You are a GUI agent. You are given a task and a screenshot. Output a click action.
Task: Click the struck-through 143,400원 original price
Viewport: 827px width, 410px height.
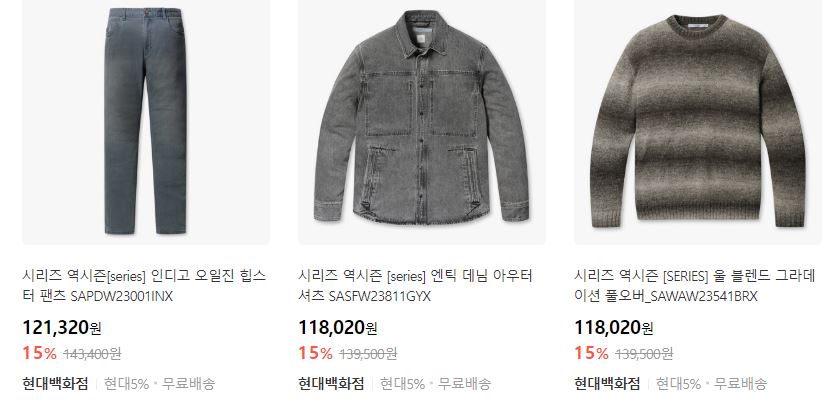(x=92, y=354)
